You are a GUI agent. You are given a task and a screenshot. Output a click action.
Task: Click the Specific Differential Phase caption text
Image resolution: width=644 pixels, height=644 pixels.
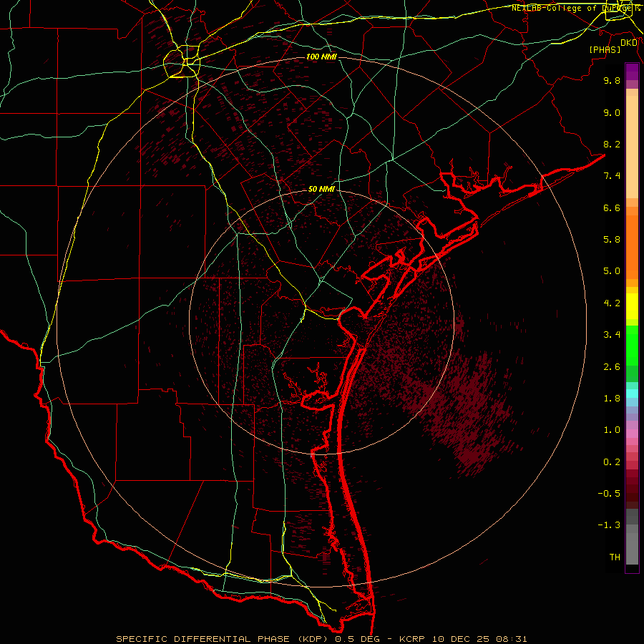click(x=321, y=639)
